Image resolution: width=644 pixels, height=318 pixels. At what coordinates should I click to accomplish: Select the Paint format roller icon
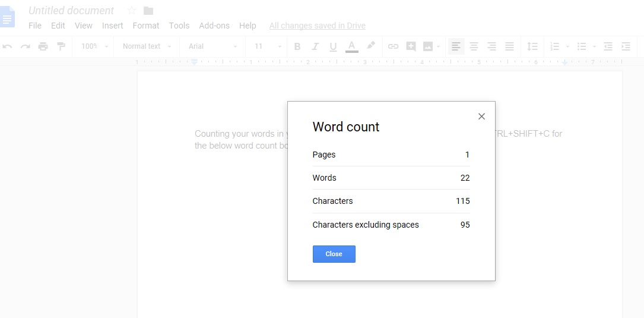click(61, 46)
